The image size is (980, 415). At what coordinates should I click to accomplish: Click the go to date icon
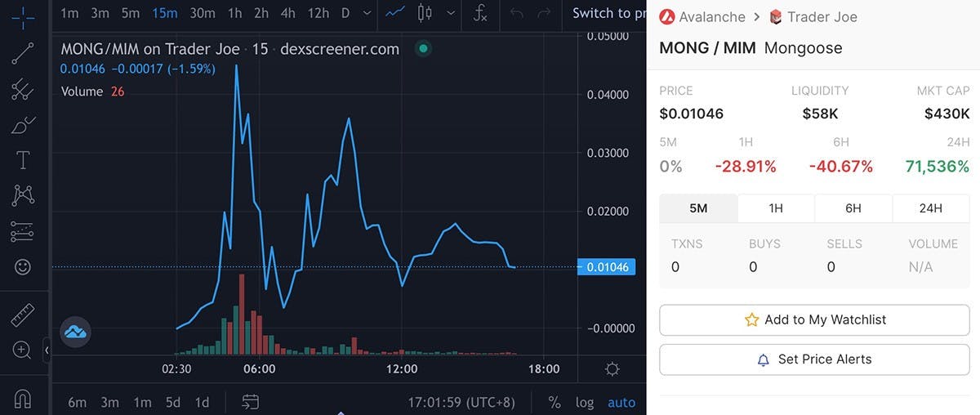(x=251, y=402)
